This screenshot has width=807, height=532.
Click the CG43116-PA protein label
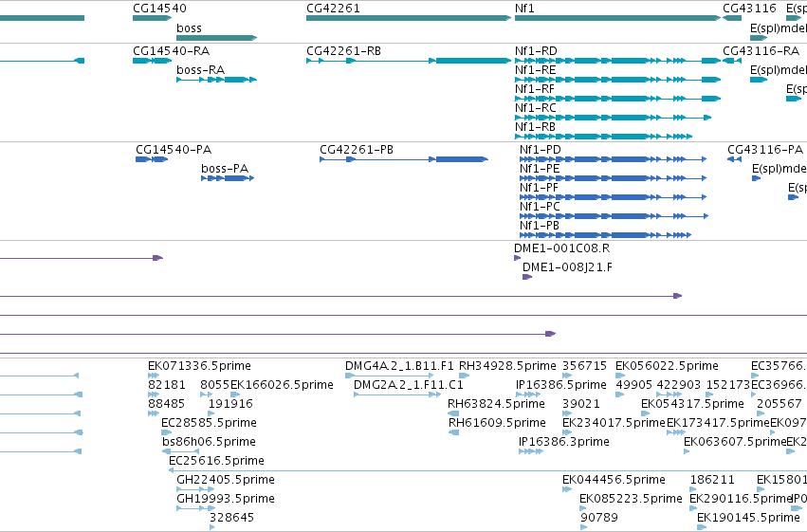click(764, 150)
